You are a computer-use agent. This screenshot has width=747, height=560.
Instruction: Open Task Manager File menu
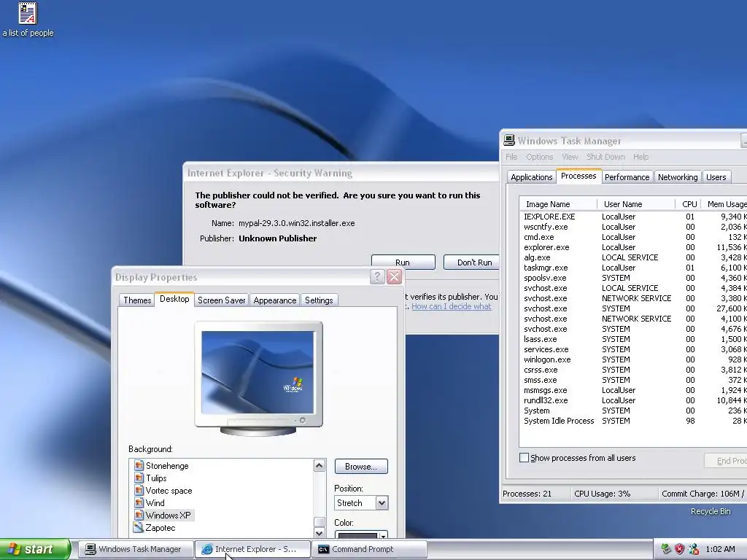(x=511, y=157)
